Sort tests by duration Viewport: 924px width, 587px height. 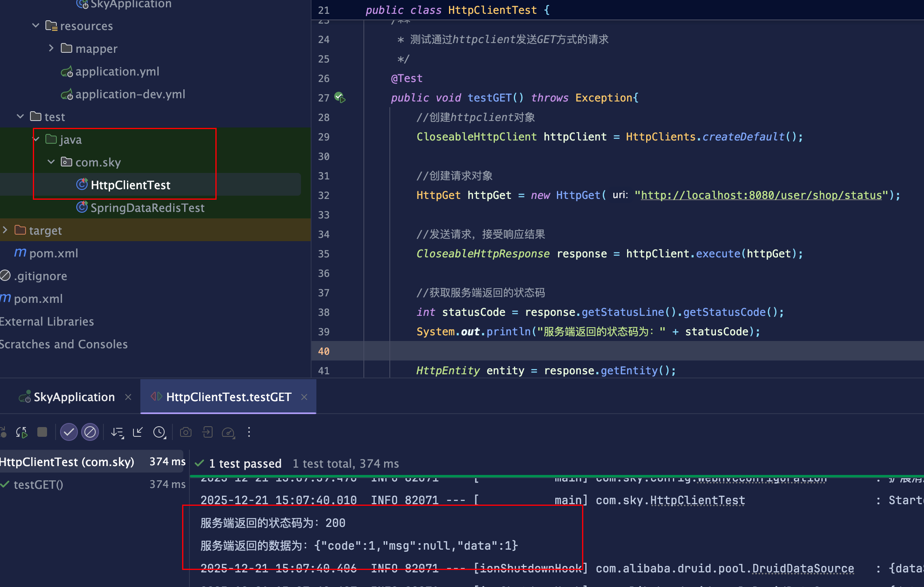(117, 432)
